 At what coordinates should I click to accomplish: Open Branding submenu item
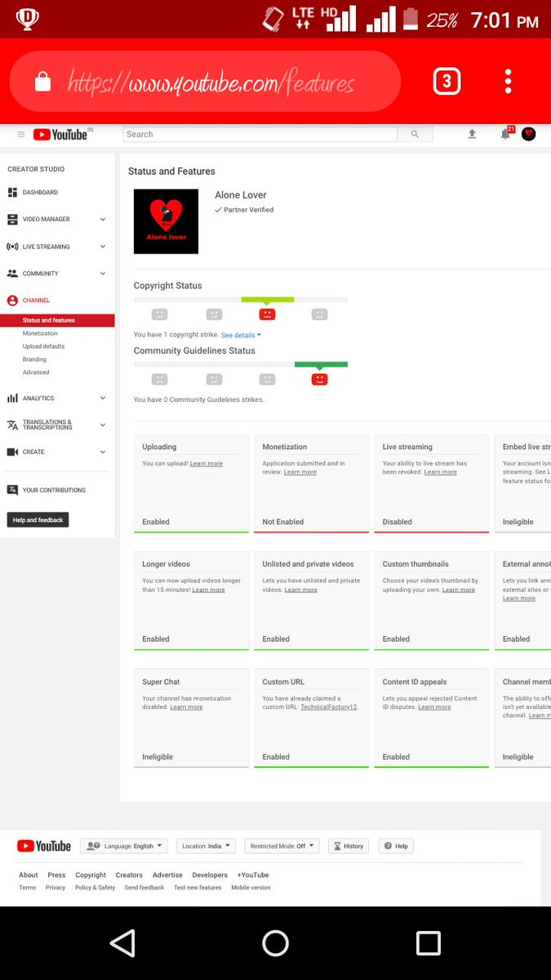[34, 359]
